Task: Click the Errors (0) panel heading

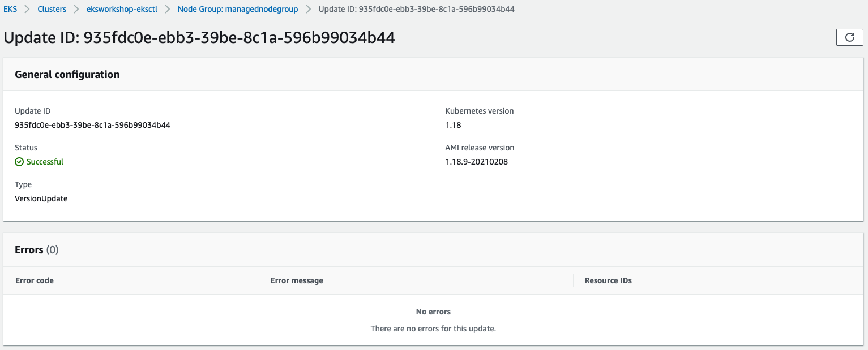Action: (x=36, y=250)
